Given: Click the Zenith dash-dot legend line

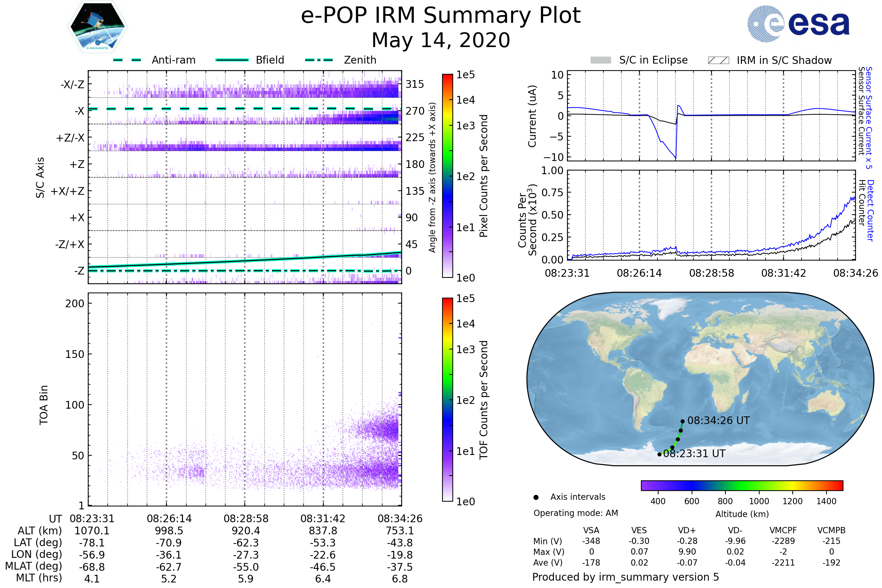Looking at the screenshot, I should click(319, 60).
